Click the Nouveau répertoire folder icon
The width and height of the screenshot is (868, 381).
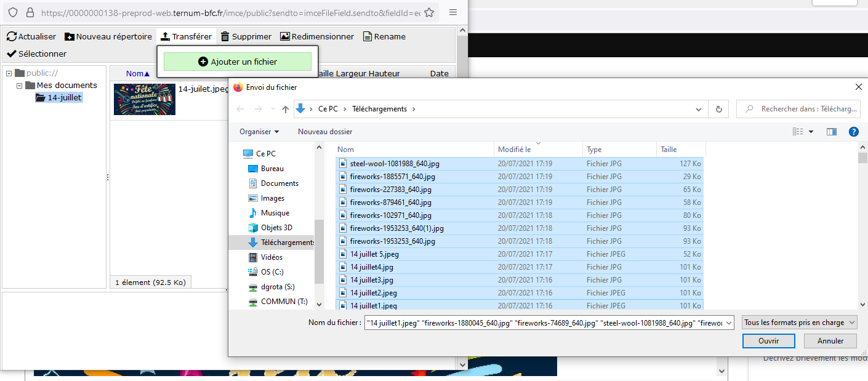70,37
